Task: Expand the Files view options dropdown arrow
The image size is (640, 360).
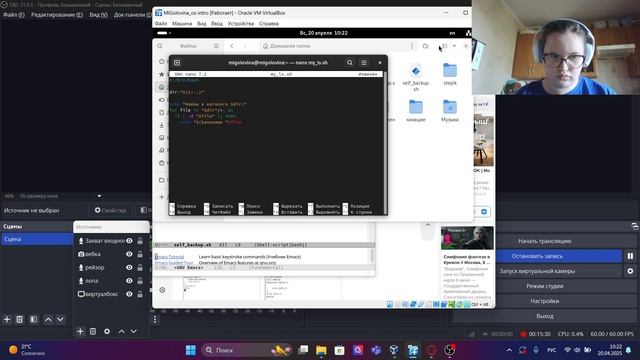Action: tap(454, 46)
